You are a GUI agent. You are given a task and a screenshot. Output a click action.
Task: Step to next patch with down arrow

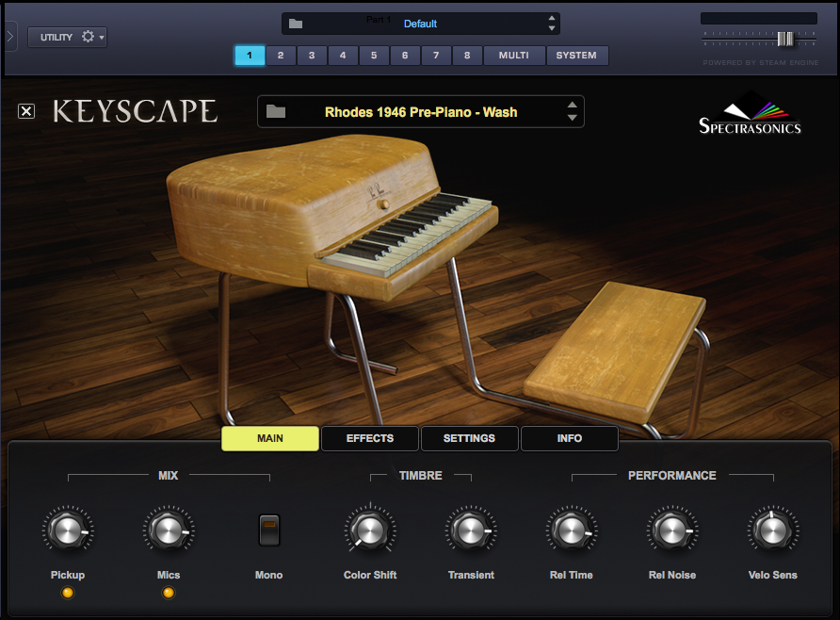573,118
